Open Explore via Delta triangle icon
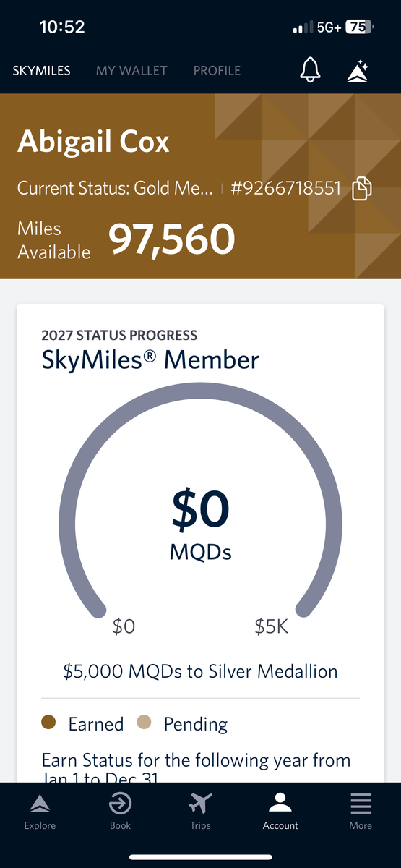Viewport: 401px width, 868px height. (x=39, y=804)
